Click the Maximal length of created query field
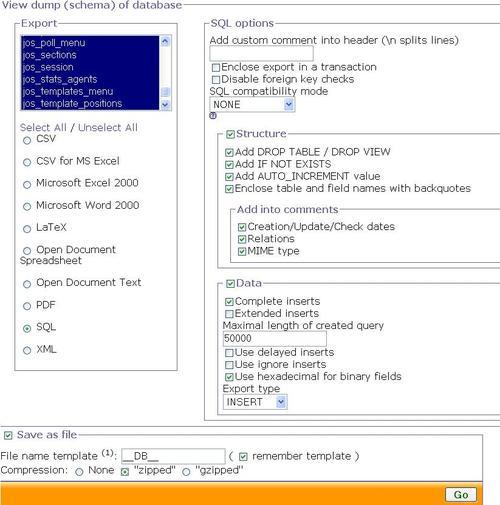500x505 pixels. tap(275, 339)
